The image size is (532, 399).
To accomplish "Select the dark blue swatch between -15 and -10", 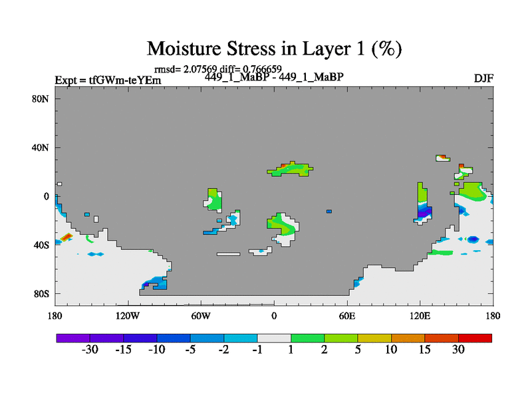I will point(140,338).
